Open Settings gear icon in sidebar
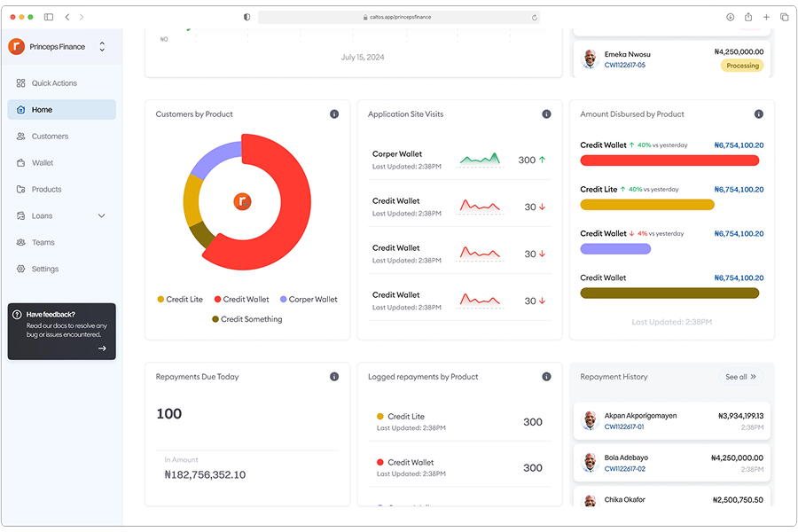Image resolution: width=798 pixels, height=532 pixels. [21, 270]
